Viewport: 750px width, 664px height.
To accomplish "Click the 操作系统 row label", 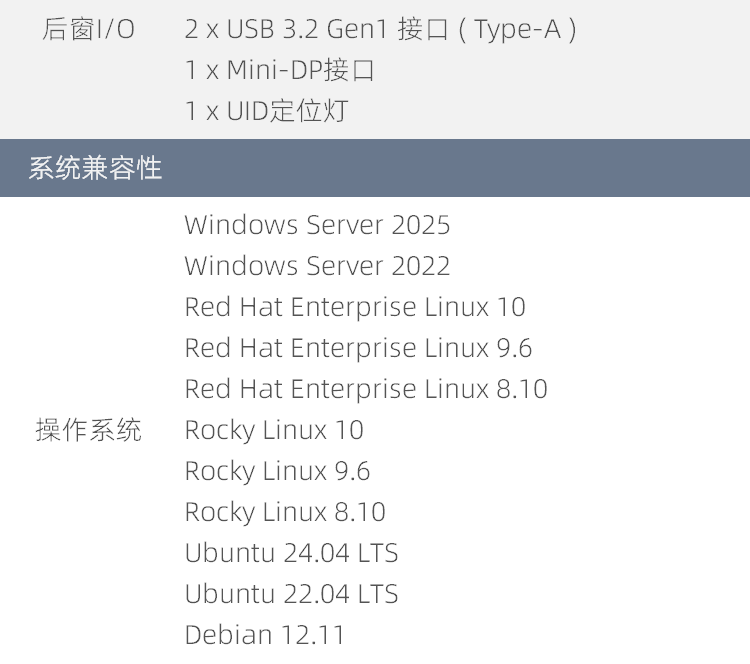I will pyautogui.click(x=88, y=430).
